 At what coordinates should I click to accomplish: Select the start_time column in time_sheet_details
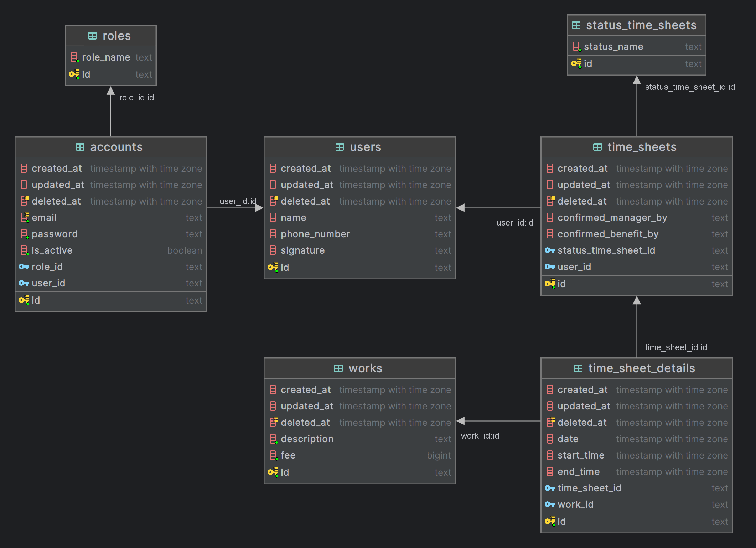click(x=581, y=455)
